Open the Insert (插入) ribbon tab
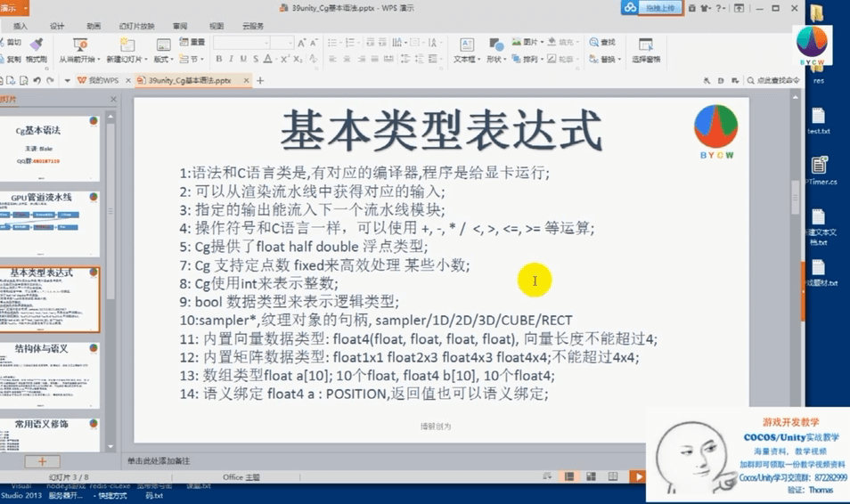850x504 pixels. click(20, 26)
